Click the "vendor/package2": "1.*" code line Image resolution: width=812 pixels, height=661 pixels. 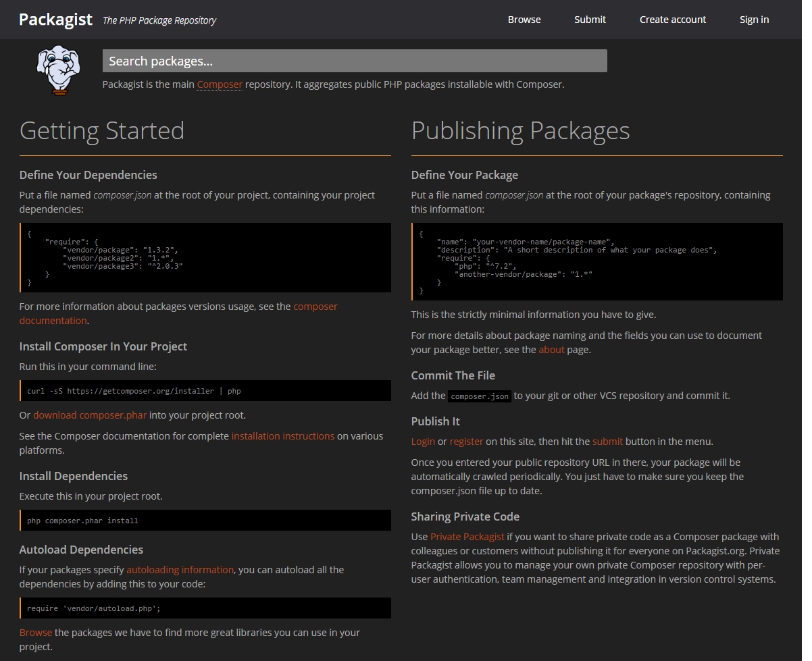coord(118,258)
